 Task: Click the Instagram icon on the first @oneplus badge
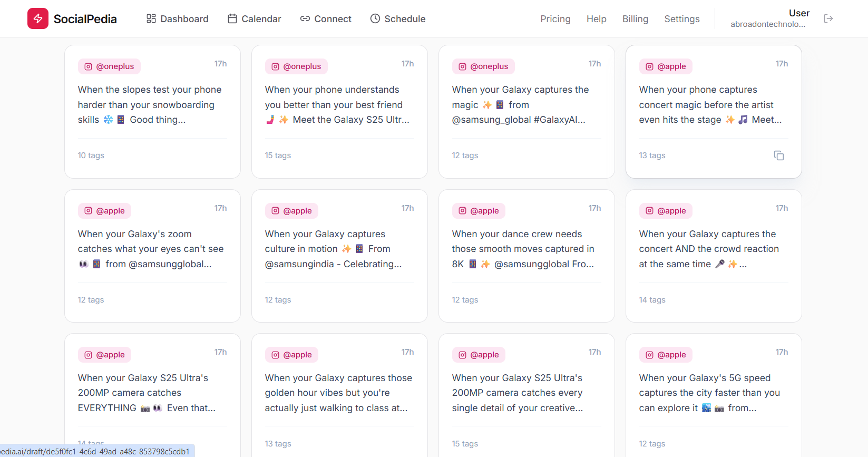[87, 66]
